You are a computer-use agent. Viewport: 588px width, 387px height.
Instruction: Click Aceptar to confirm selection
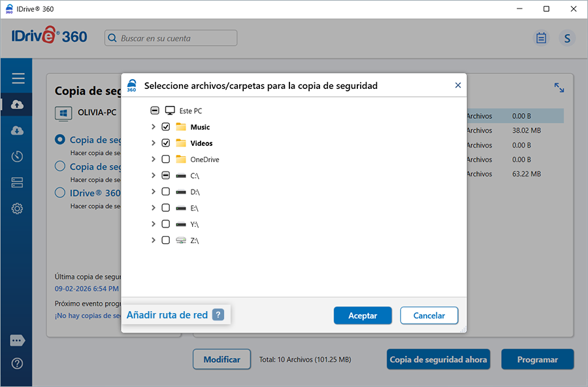tap(363, 315)
